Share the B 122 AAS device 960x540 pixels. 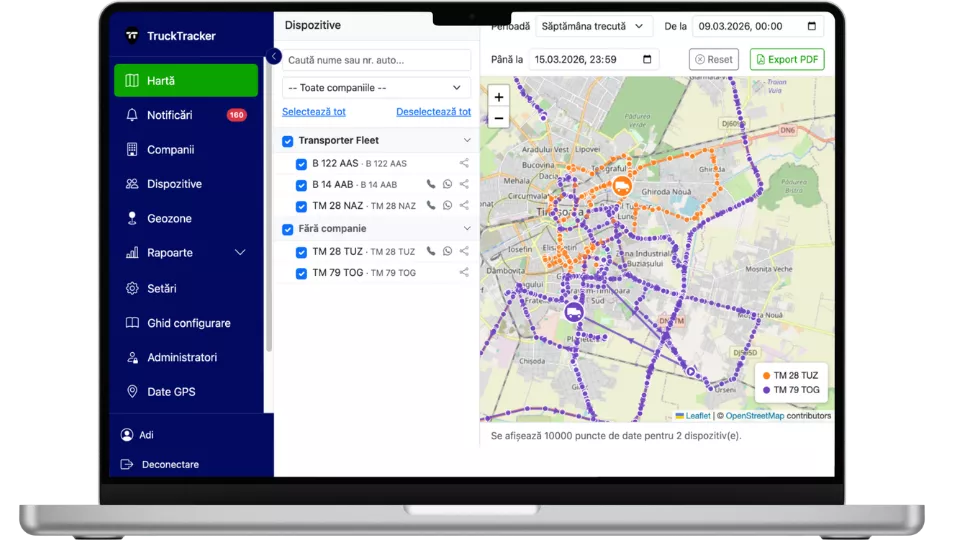(464, 163)
